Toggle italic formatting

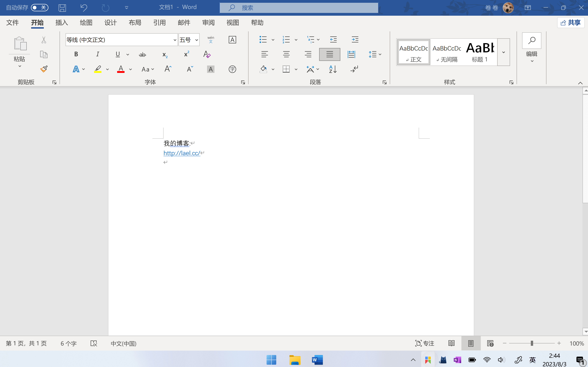[x=98, y=54]
